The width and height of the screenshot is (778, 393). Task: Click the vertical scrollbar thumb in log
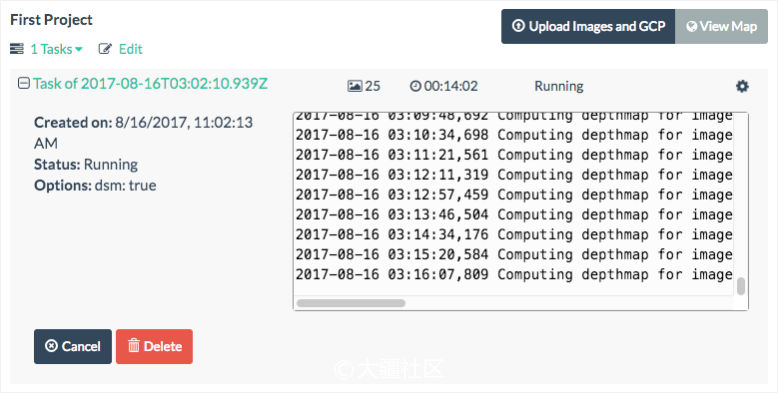[741, 286]
